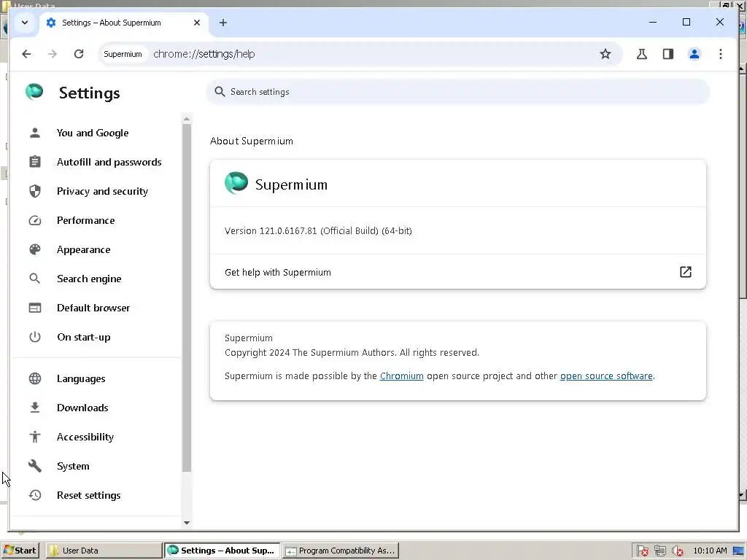
Task: Click the network tray icon
Action: [x=659, y=551]
